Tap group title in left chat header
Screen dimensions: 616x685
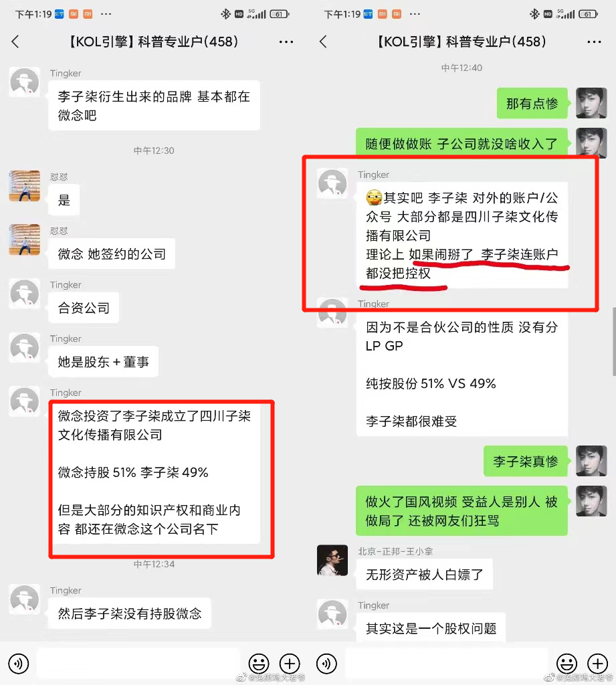pos(153,42)
